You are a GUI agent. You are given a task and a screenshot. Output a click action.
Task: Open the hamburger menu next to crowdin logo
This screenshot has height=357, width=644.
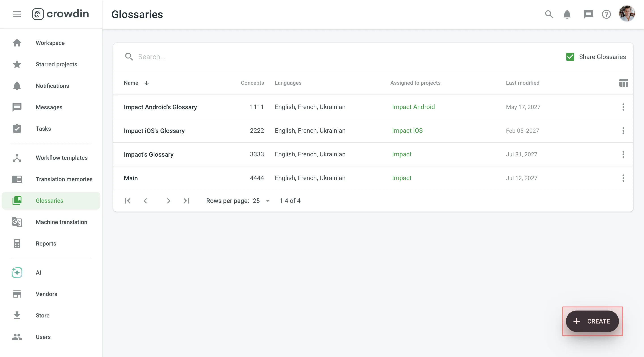(17, 14)
